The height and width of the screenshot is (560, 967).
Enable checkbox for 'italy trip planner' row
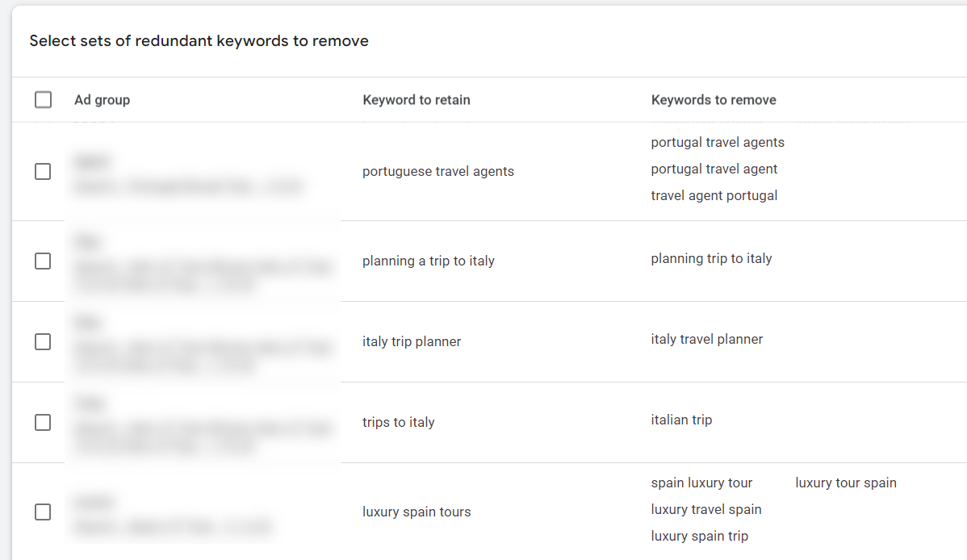(x=44, y=342)
